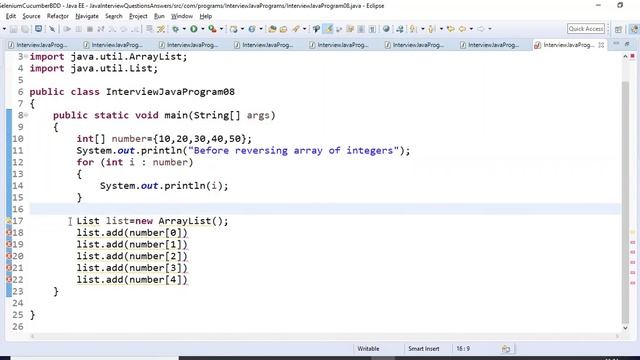Viewport: 640px width, 360px height.
Task: Open a terminal from the toolbar
Action: click(38, 29)
